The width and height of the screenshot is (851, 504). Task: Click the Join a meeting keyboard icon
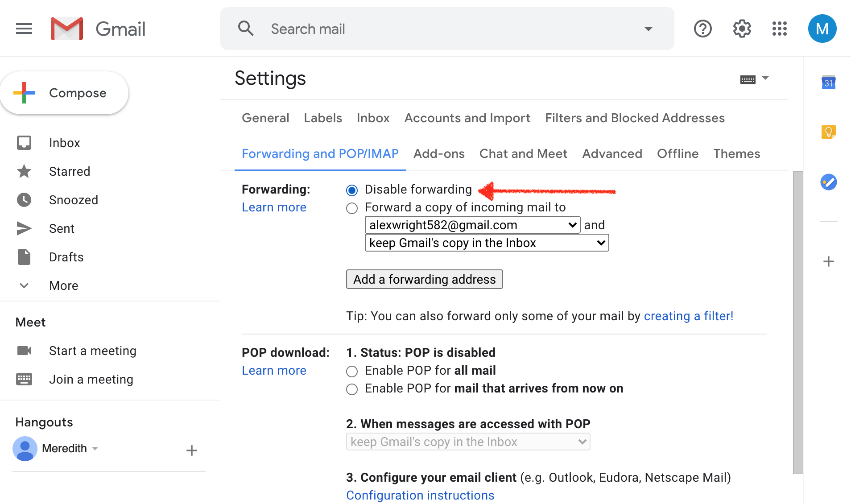pyautogui.click(x=24, y=379)
